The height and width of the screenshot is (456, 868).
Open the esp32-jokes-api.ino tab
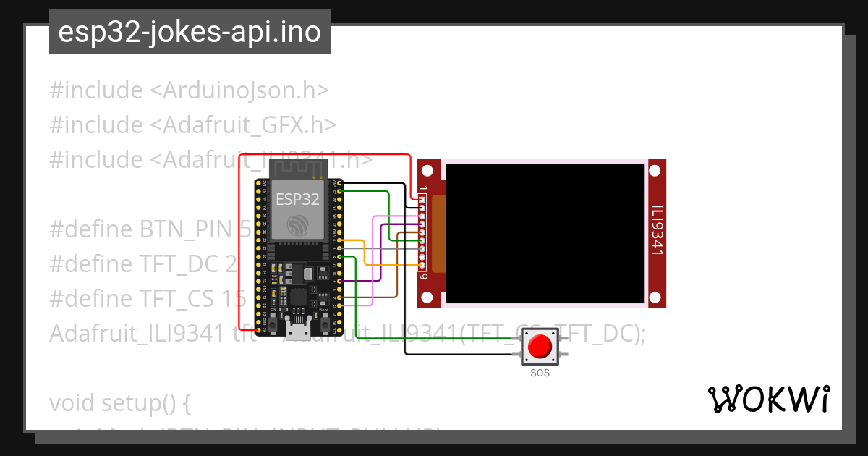pyautogui.click(x=188, y=32)
